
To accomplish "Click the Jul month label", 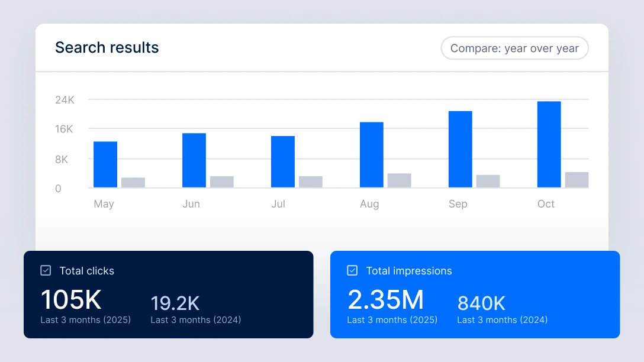I will (278, 204).
